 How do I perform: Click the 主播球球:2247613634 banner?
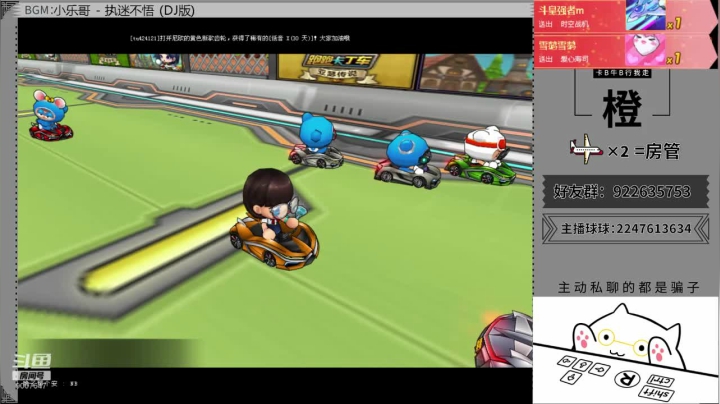(x=625, y=228)
